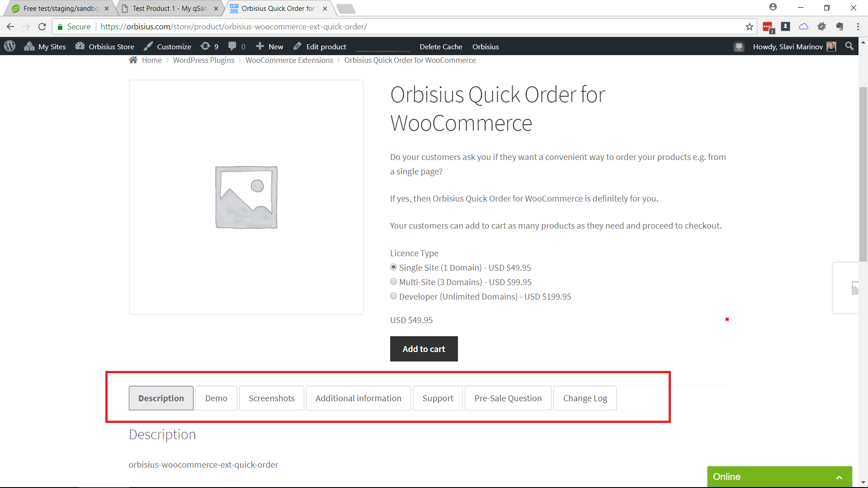Viewport: 868px width, 488px height.
Task: Open the Chrome user profile icon
Action: (773, 7)
